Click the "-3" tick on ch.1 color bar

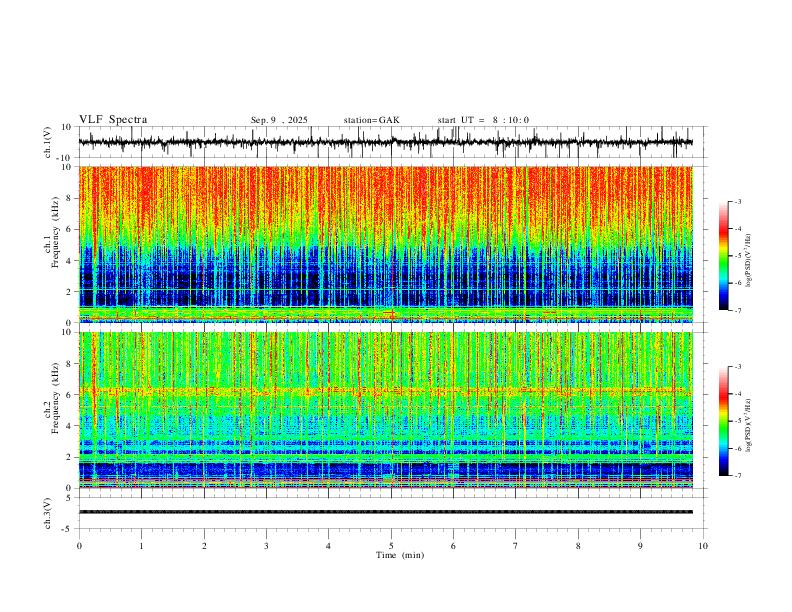pyautogui.click(x=737, y=201)
